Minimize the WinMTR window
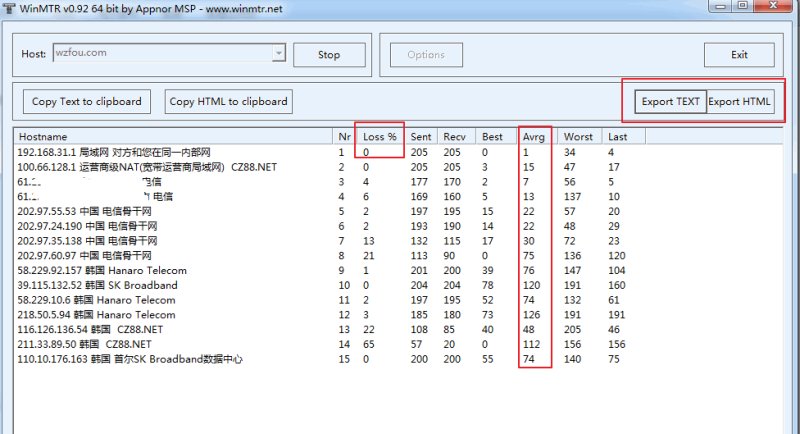 coord(720,6)
